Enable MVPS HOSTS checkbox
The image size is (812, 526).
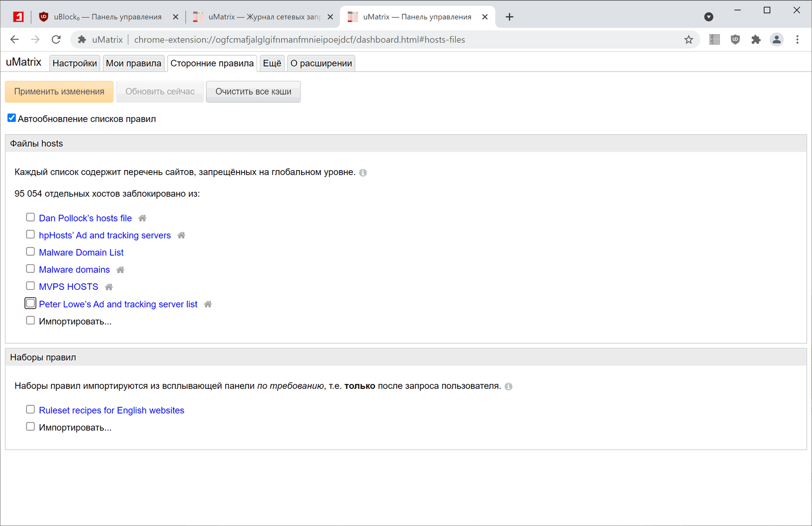click(30, 286)
